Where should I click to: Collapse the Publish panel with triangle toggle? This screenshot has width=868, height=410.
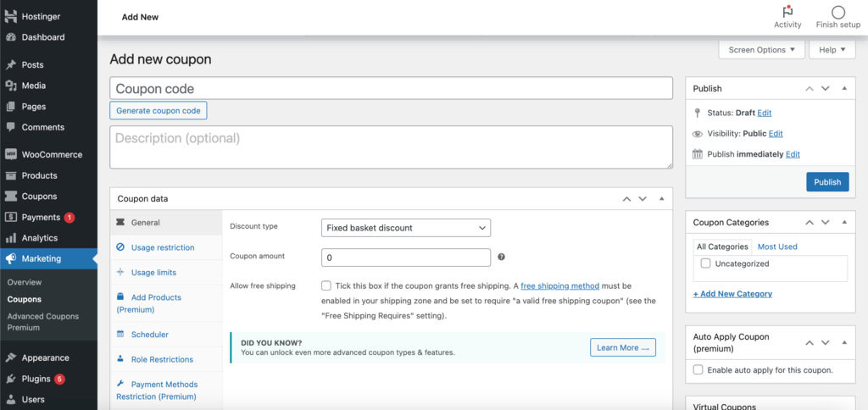(x=844, y=88)
